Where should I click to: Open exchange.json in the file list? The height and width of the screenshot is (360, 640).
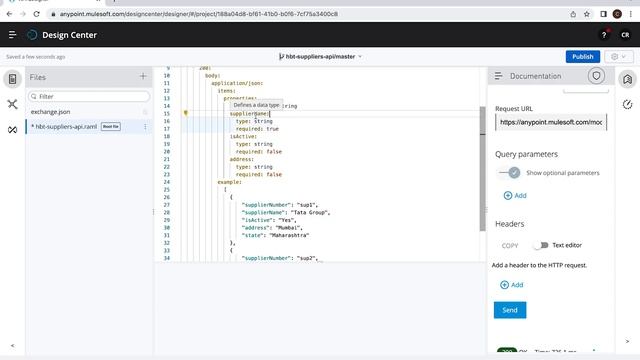[x=50, y=111]
